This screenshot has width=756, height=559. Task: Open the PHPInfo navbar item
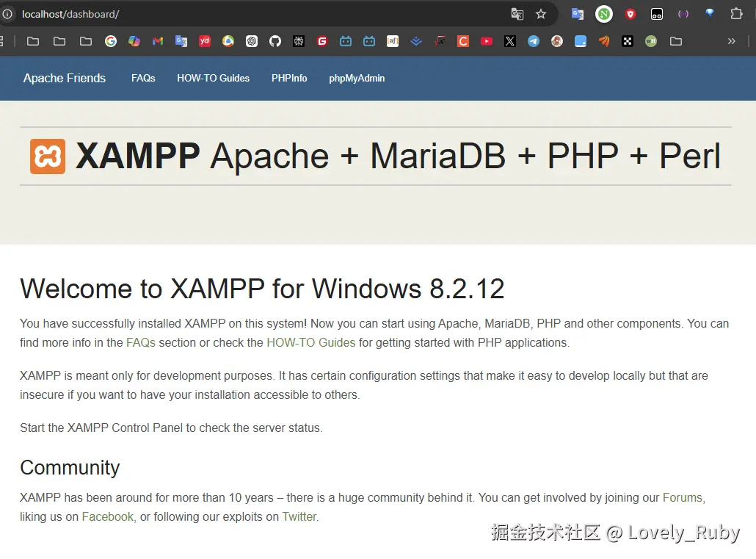pos(289,78)
